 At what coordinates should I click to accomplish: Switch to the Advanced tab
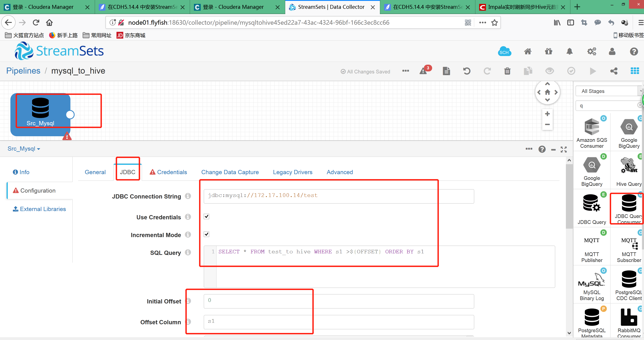339,172
